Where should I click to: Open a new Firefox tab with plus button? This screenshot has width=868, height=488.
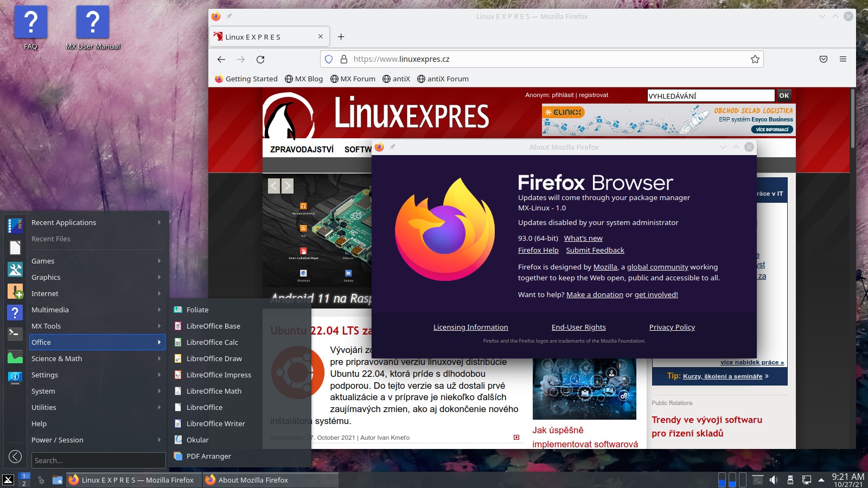coord(341,37)
